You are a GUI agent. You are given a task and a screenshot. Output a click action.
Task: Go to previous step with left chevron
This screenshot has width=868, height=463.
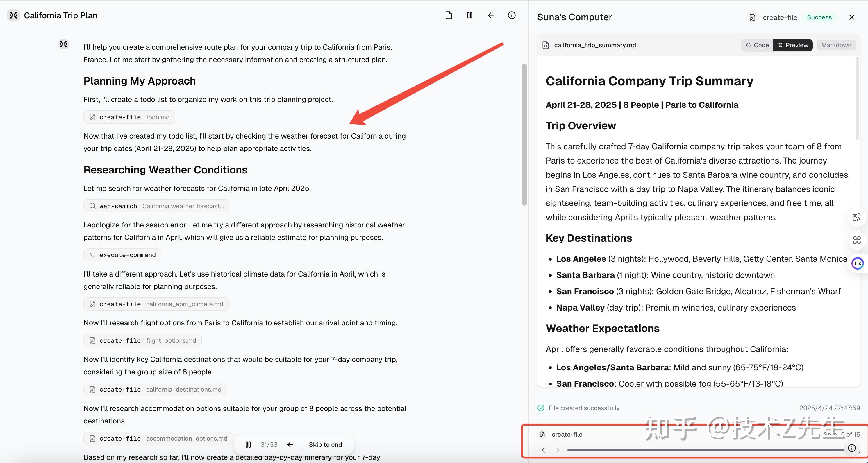tap(544, 450)
